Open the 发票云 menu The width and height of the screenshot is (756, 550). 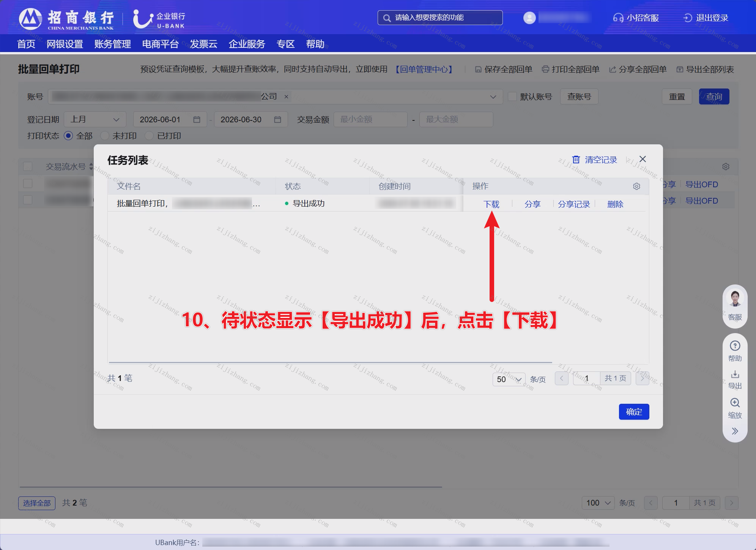203,44
